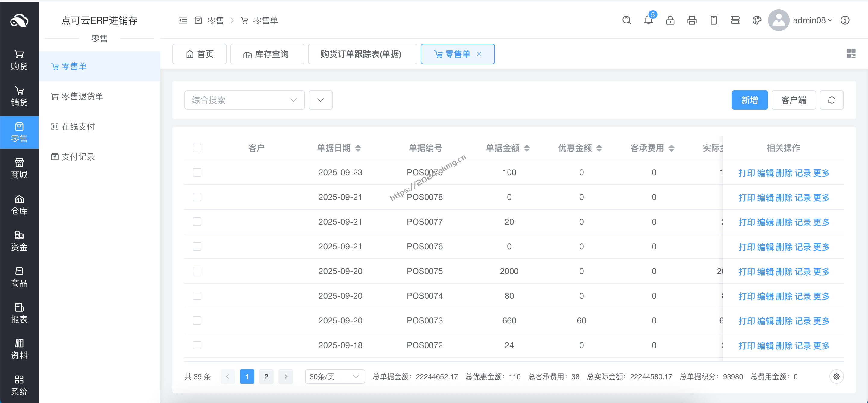The width and height of the screenshot is (868, 403).
Task: Open the theme palette icon
Action: [757, 20]
